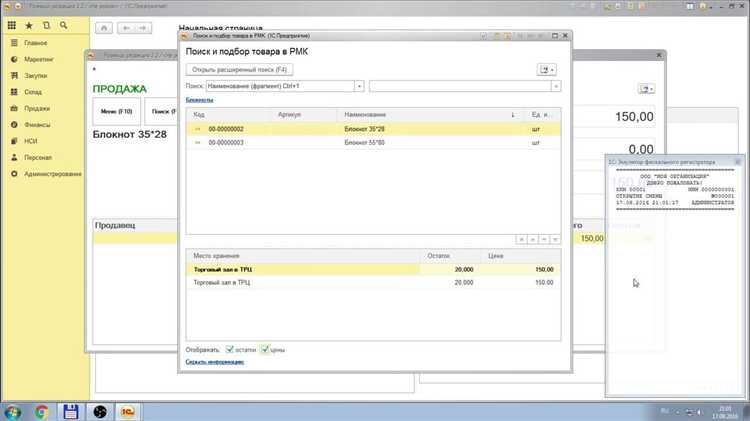Click row icon beside code 00-00000003
This screenshot has width=750, height=421.
(x=198, y=143)
